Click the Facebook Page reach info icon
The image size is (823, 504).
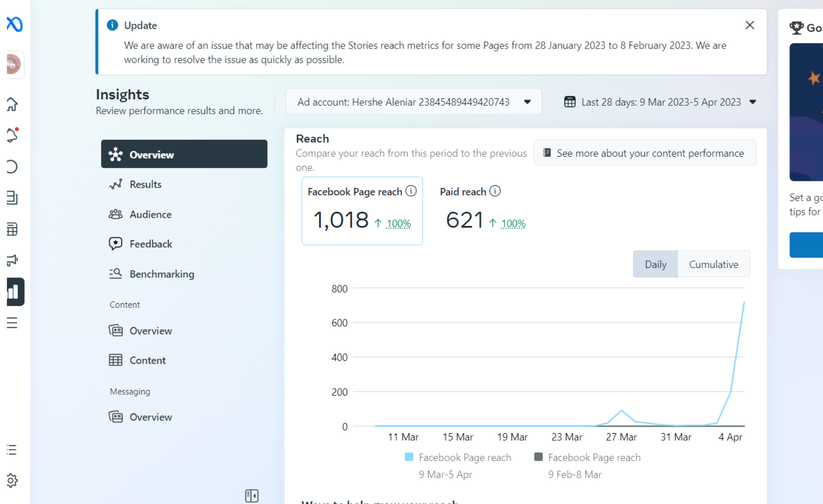(x=411, y=191)
